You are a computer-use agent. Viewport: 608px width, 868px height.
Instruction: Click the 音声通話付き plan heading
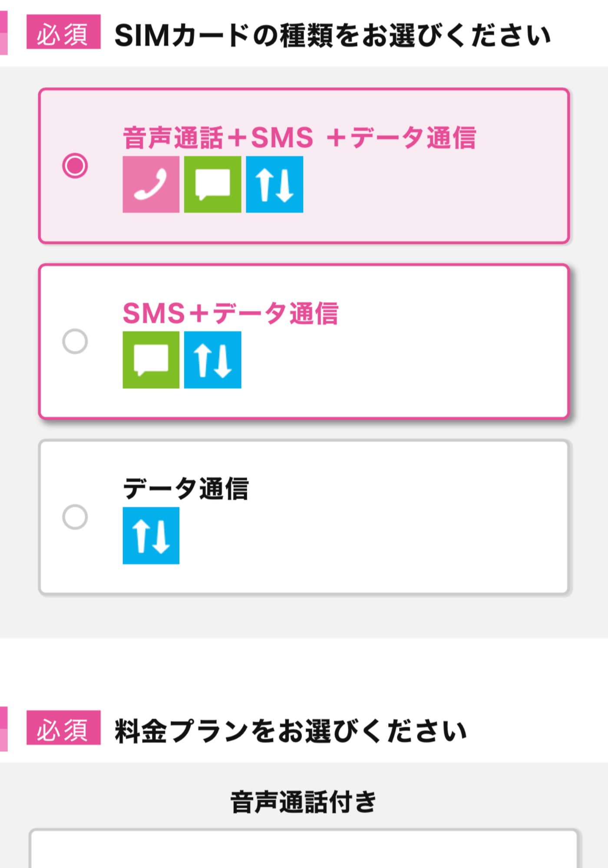point(303,802)
